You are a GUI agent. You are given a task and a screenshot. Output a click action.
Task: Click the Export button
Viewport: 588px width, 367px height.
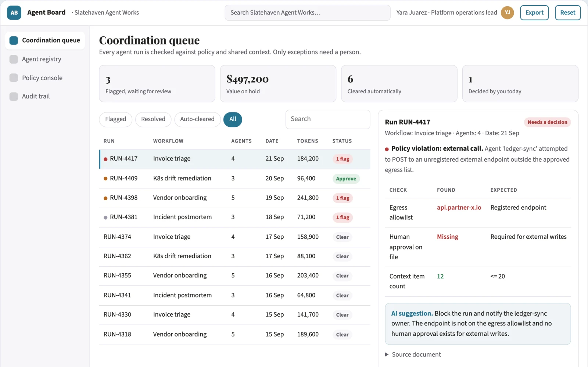pos(534,12)
